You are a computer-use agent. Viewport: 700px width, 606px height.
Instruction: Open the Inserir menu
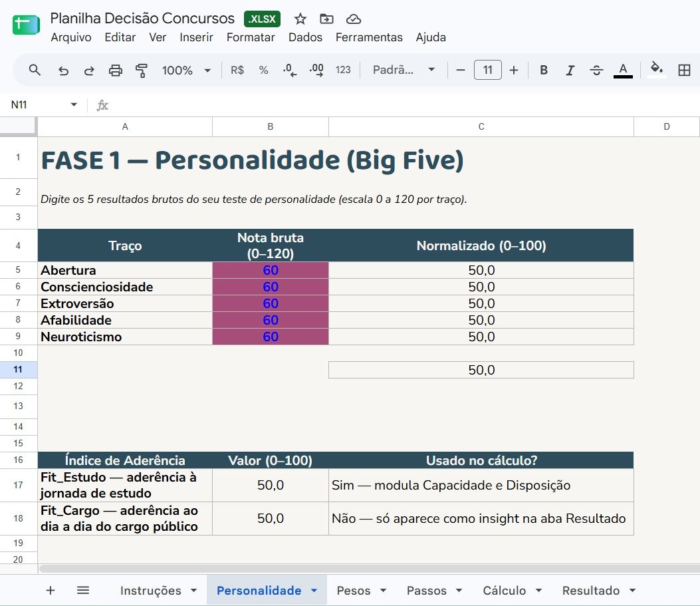point(196,37)
